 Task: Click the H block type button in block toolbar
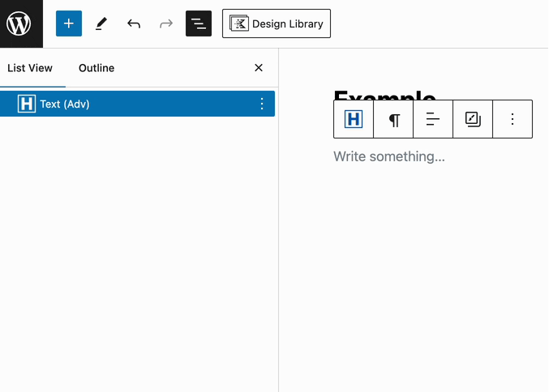(x=354, y=119)
